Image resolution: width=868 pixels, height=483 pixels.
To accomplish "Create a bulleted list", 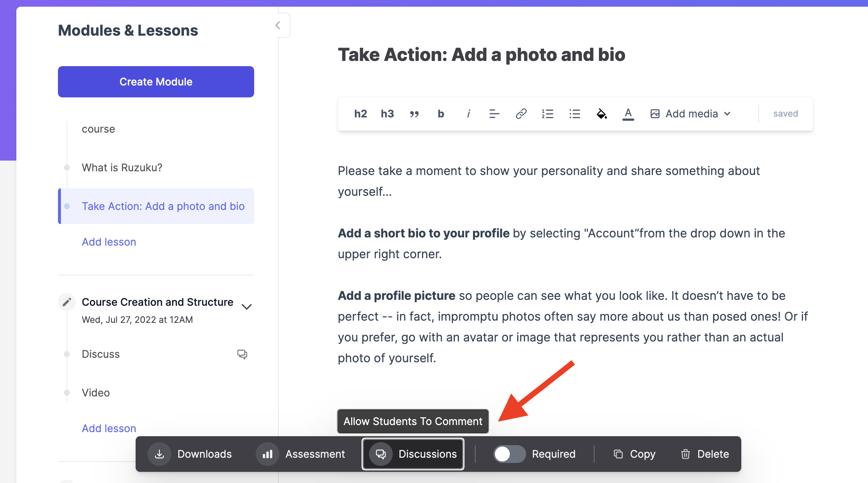I will click(x=574, y=114).
